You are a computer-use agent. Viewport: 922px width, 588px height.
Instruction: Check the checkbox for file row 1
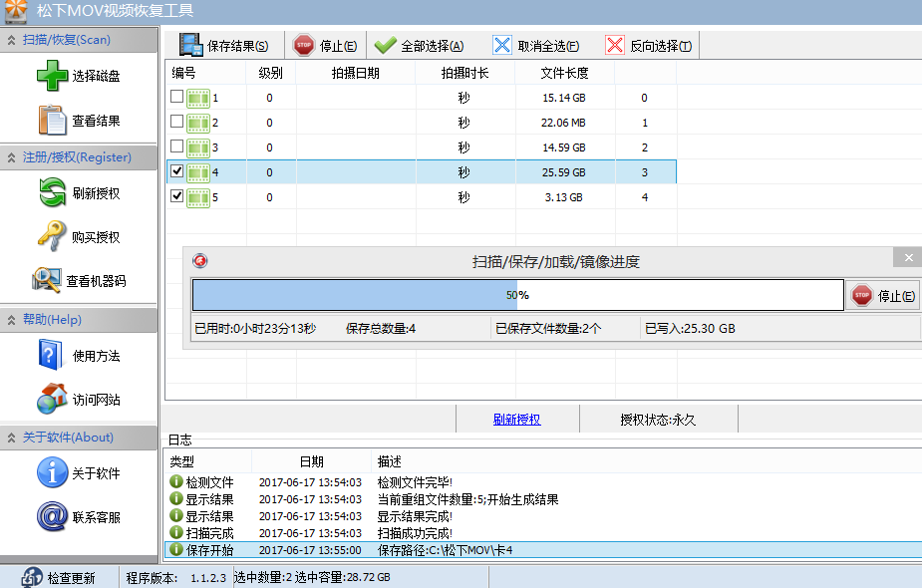pos(177,98)
